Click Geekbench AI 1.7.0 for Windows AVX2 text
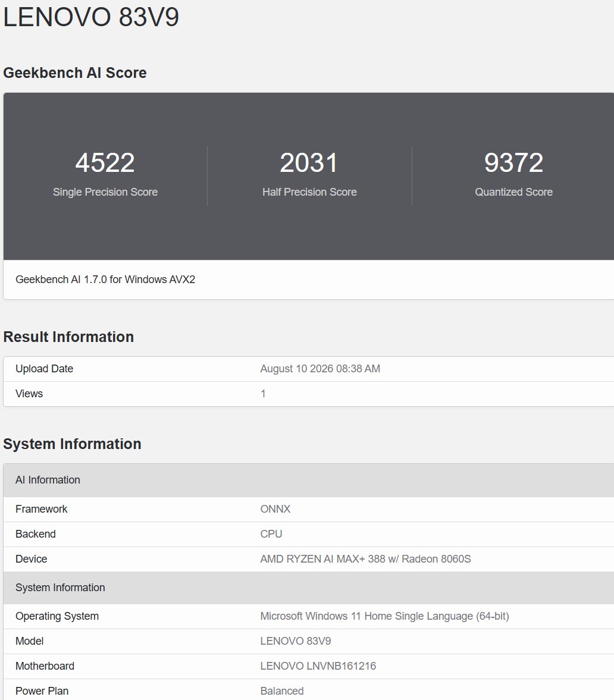 tap(105, 280)
